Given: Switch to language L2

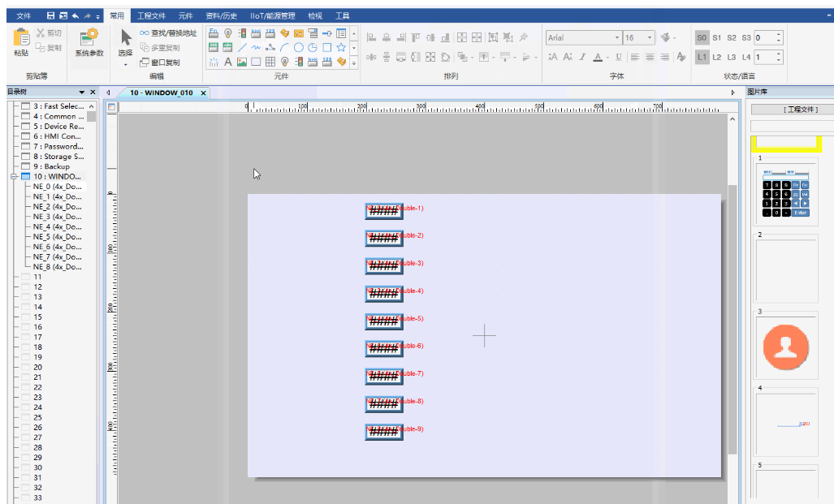Looking at the screenshot, I should (x=717, y=57).
